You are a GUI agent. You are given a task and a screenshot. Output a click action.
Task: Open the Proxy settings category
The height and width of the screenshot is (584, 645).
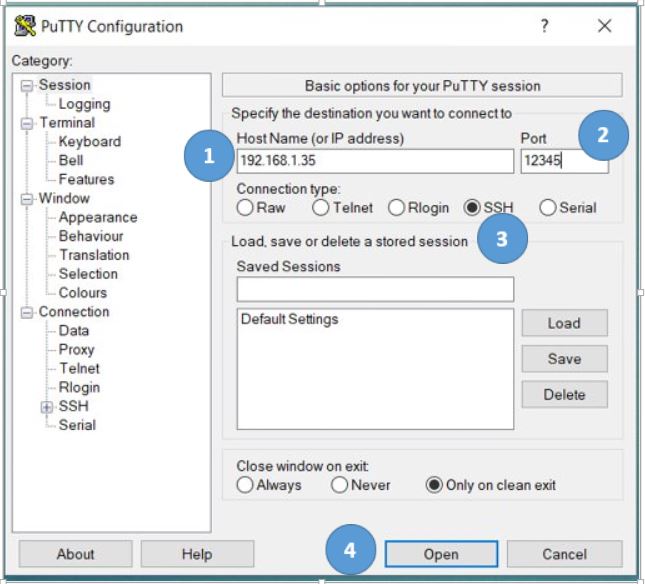pyautogui.click(x=77, y=350)
